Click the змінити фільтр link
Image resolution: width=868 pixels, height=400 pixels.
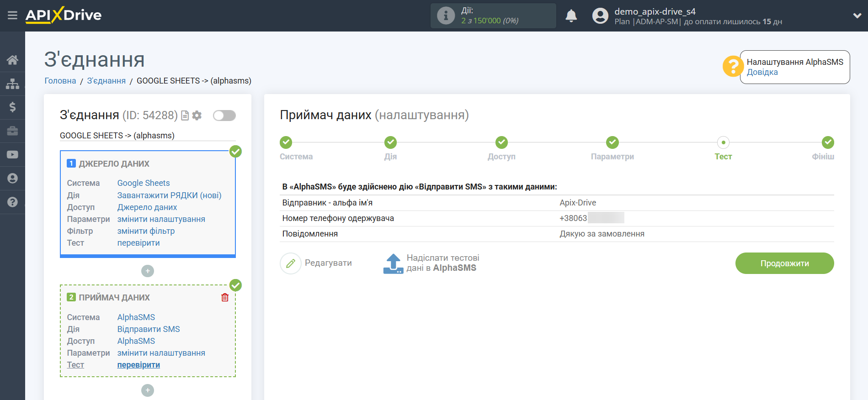pos(146,231)
